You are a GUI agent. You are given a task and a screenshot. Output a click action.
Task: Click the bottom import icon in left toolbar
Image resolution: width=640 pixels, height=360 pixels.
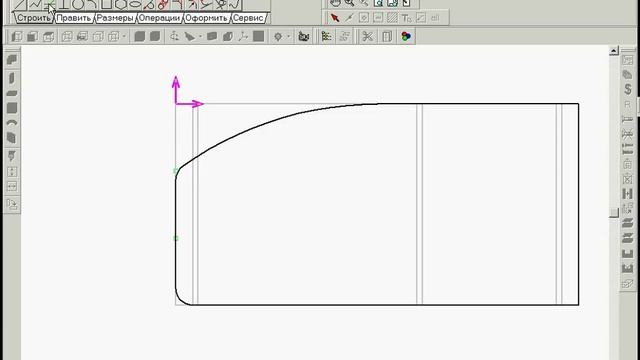click(x=12, y=204)
